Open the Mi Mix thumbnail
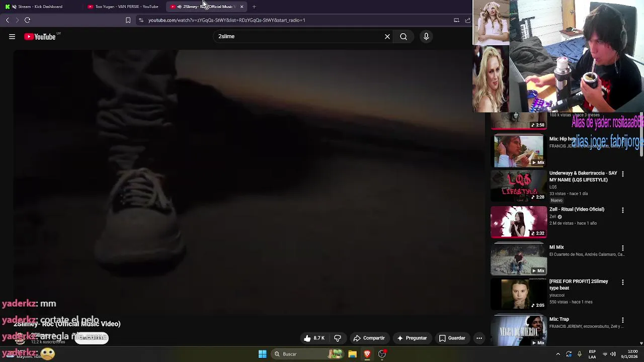The height and width of the screenshot is (362, 644). [x=518, y=259]
